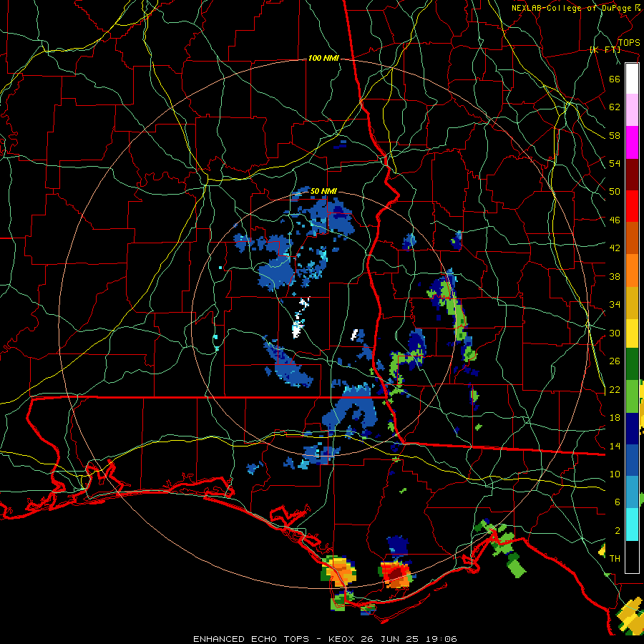Click the light orange legend swatch
This screenshot has width=644, height=644.
pyautogui.click(x=632, y=270)
